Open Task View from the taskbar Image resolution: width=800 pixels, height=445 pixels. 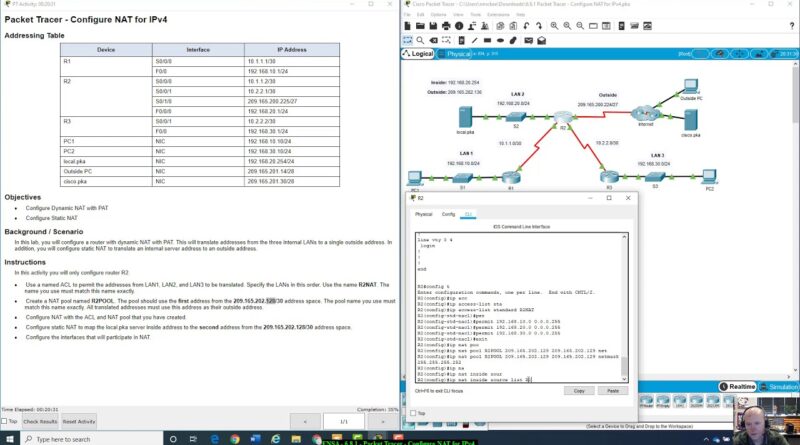pos(193,439)
